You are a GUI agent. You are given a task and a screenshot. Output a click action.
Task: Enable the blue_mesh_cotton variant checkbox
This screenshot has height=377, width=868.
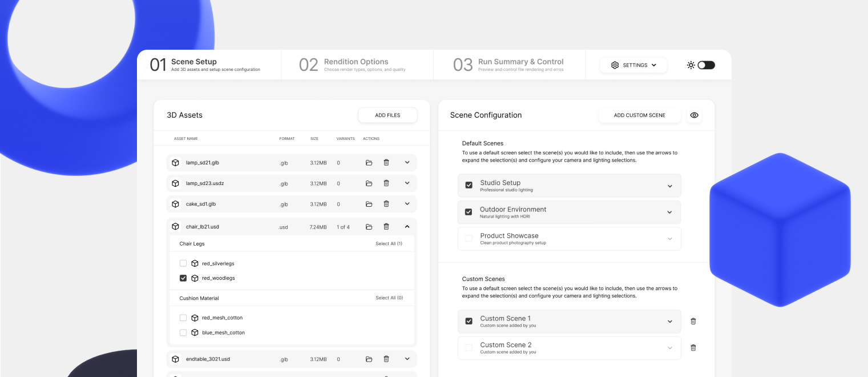pyautogui.click(x=183, y=332)
